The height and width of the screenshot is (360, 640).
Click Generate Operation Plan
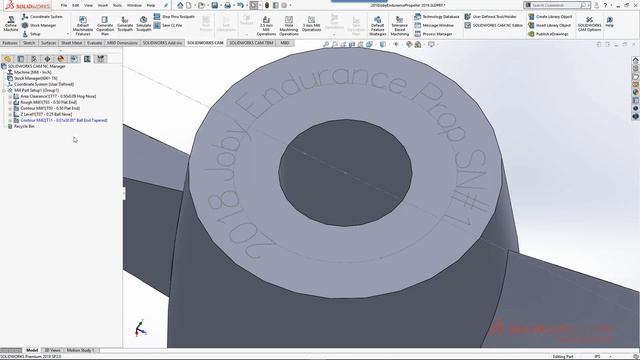(x=105, y=26)
